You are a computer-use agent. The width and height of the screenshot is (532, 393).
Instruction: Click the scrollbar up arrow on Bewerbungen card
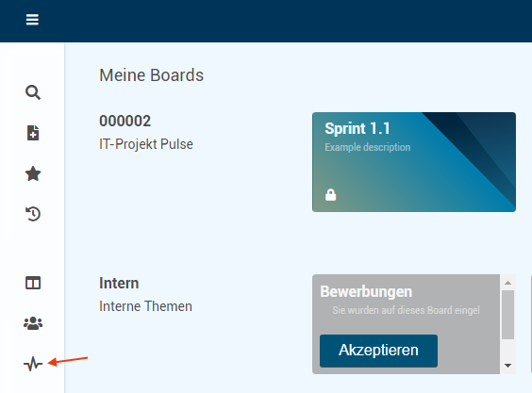point(507,283)
